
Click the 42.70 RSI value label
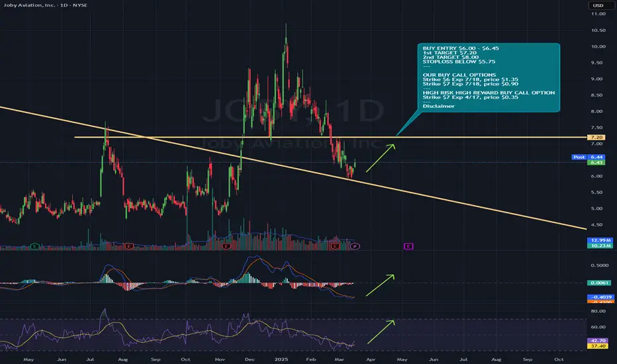(598, 341)
